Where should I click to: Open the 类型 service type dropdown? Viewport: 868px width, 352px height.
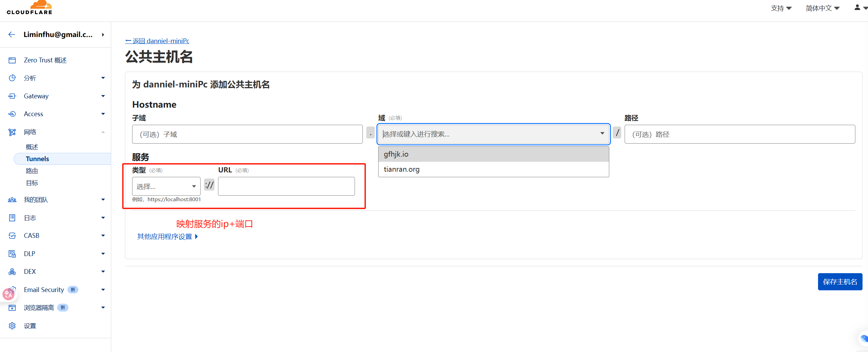(166, 186)
